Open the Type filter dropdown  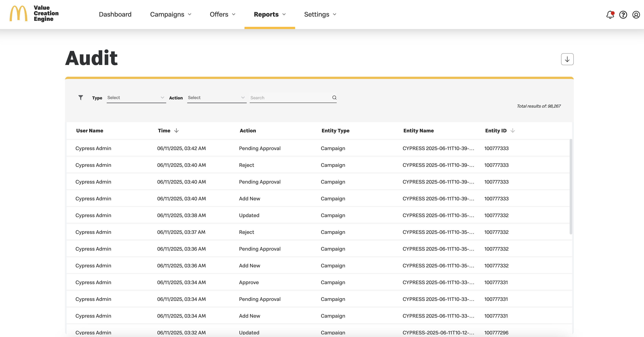click(x=136, y=98)
